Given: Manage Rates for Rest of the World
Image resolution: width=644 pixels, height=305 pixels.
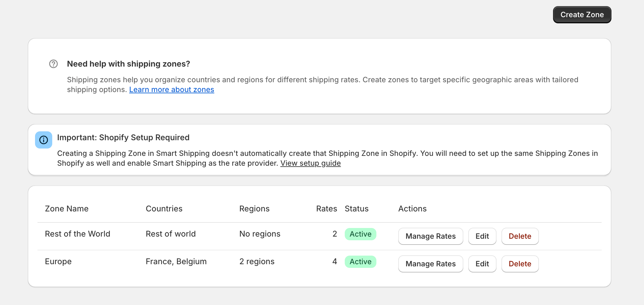Looking at the screenshot, I should click(x=430, y=236).
